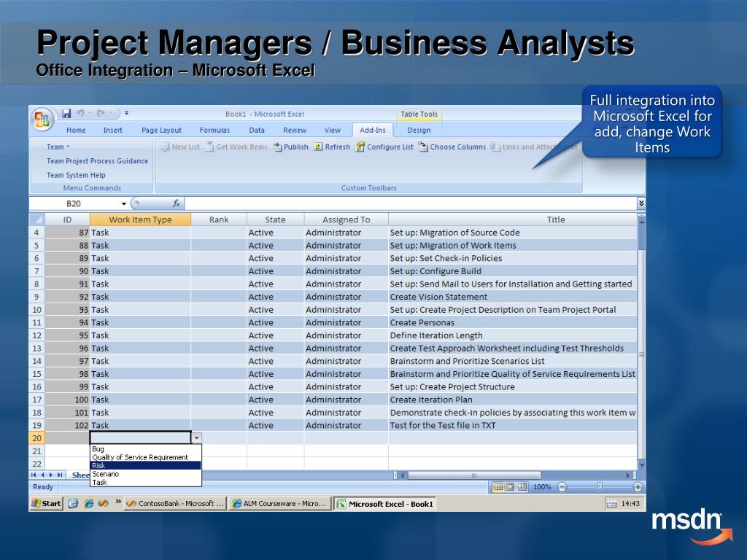Click the 100% zoom level
Screen dimensions: 747x560
point(542,486)
